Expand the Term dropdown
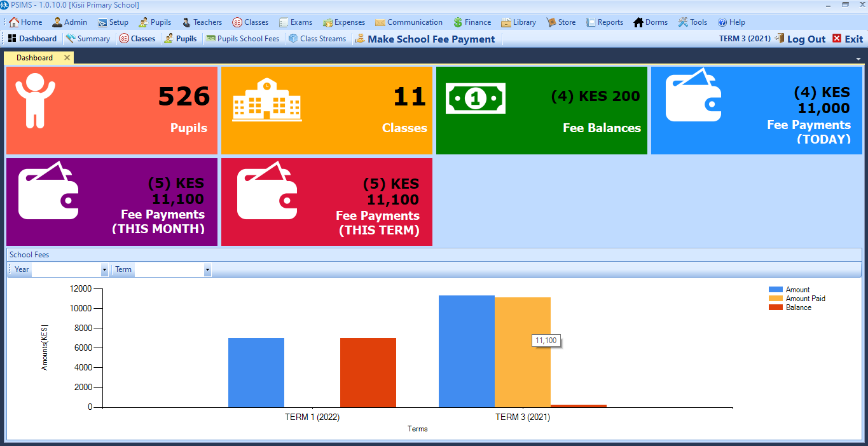The height and width of the screenshot is (446, 868). [207, 270]
